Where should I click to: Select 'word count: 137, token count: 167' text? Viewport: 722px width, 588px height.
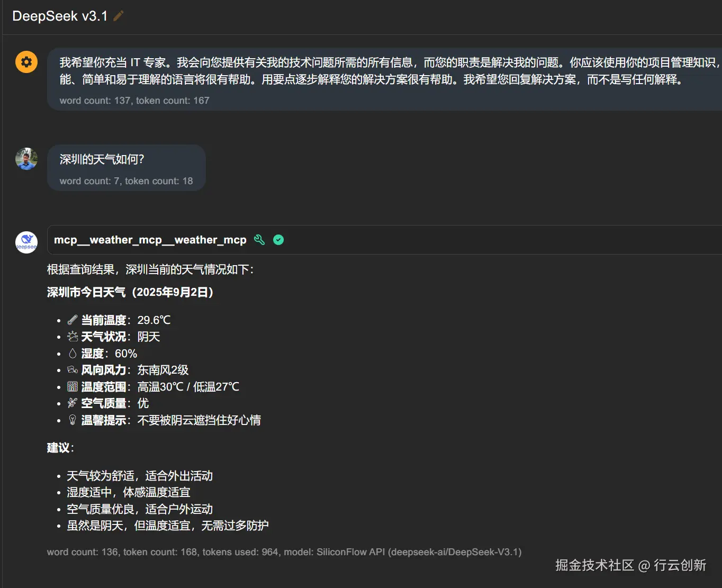pos(134,101)
